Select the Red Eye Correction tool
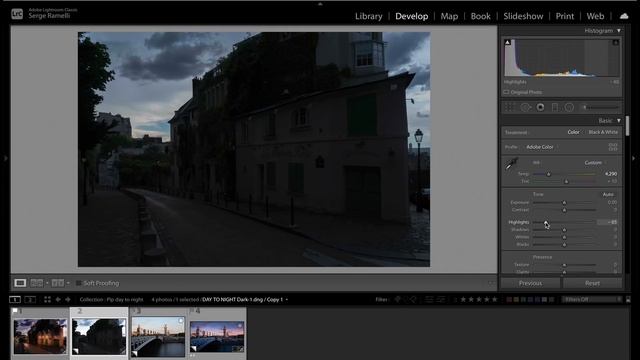Viewport: 640px width, 360px height. 540,107
